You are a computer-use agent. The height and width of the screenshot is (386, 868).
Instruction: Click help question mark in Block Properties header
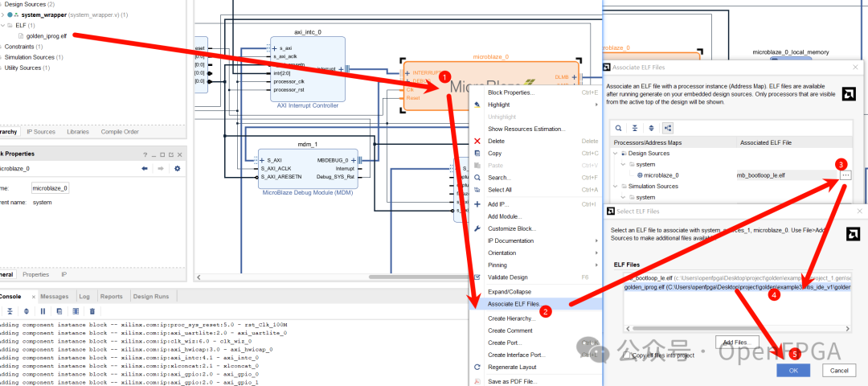coord(145,154)
